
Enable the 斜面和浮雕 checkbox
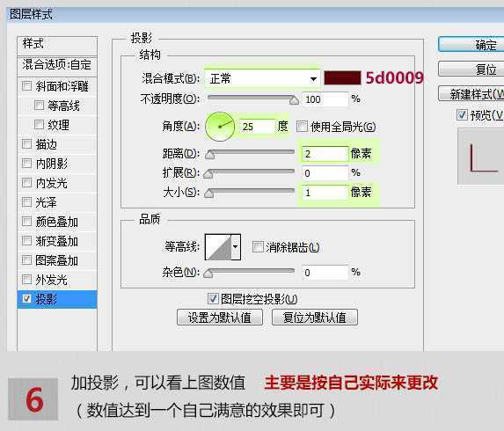26,86
